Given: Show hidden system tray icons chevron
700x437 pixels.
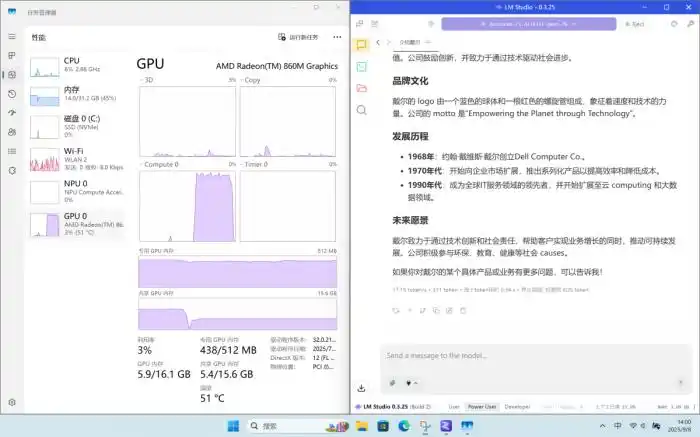Looking at the screenshot, I should [602, 426].
